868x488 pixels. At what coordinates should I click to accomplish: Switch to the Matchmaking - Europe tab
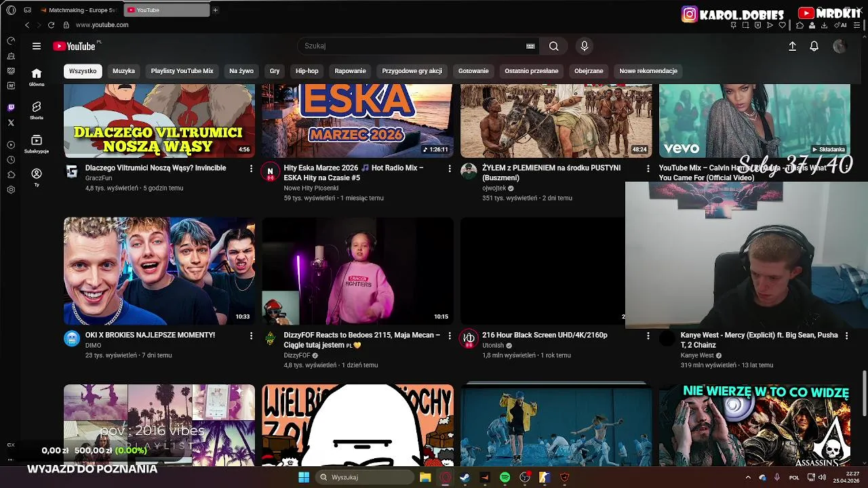pyautogui.click(x=79, y=10)
